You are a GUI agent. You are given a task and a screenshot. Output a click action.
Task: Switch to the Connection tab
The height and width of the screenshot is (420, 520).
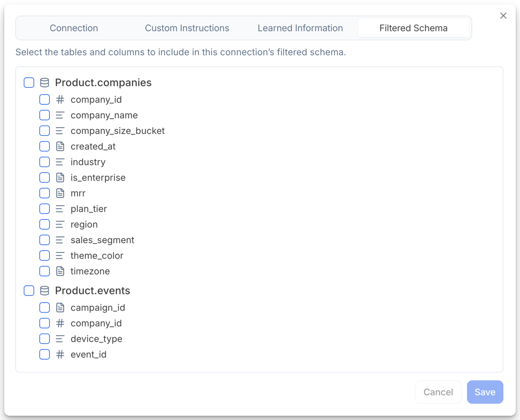click(74, 28)
